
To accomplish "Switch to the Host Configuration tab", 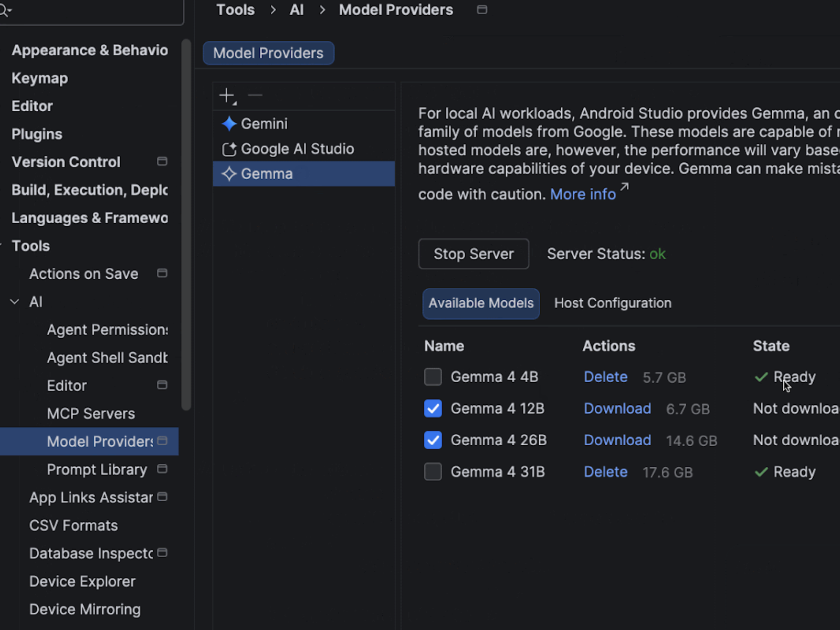I will [613, 303].
